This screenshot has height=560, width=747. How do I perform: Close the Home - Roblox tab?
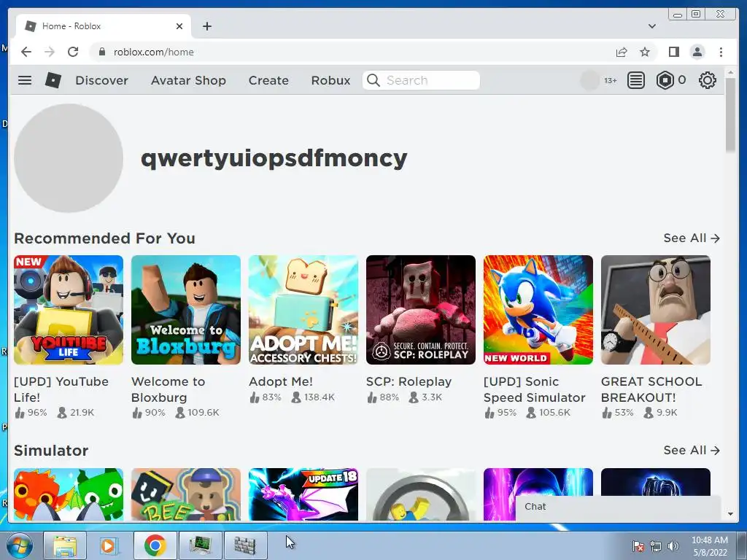pyautogui.click(x=179, y=26)
